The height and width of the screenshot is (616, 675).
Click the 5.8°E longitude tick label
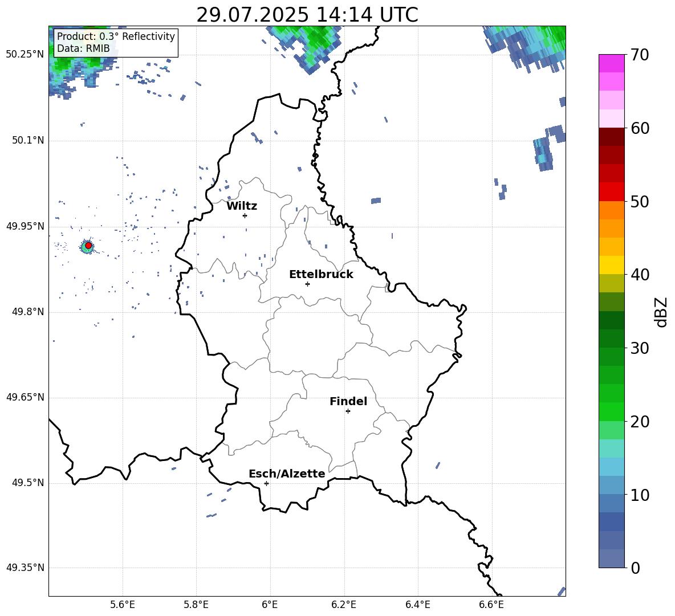coord(196,605)
